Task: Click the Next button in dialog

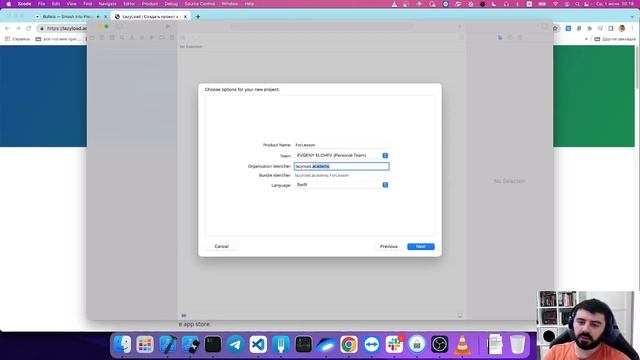Action: pos(421,247)
